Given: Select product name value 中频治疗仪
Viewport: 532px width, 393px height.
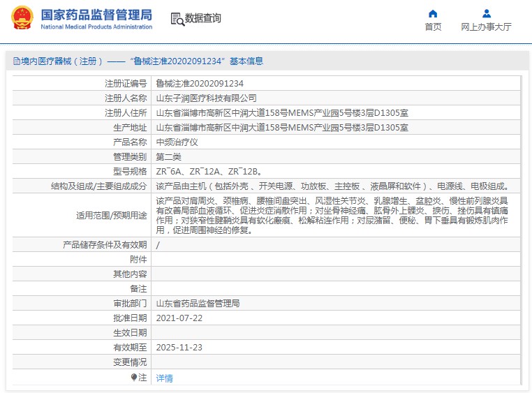Looking at the screenshot, I should 177,142.
